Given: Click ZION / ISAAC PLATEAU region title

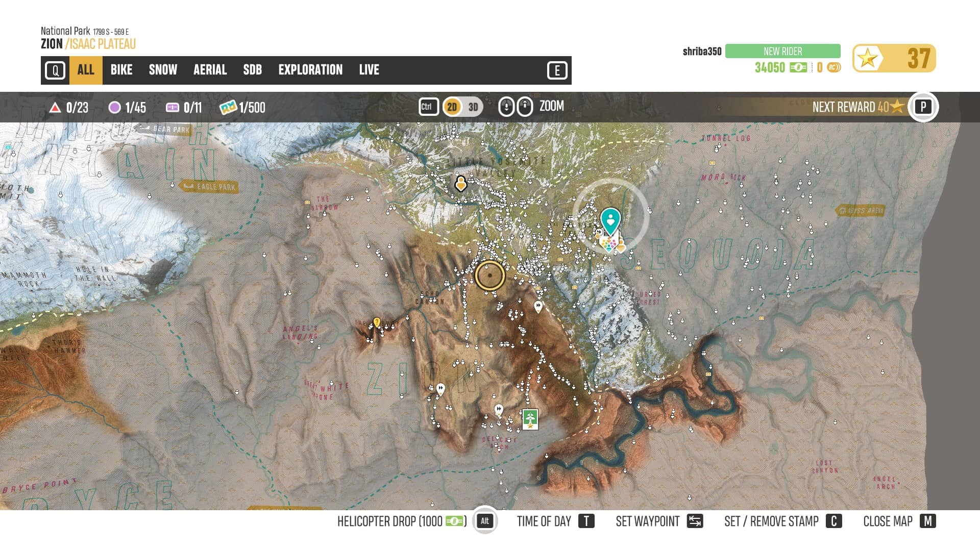Looking at the screenshot, I should point(88,44).
